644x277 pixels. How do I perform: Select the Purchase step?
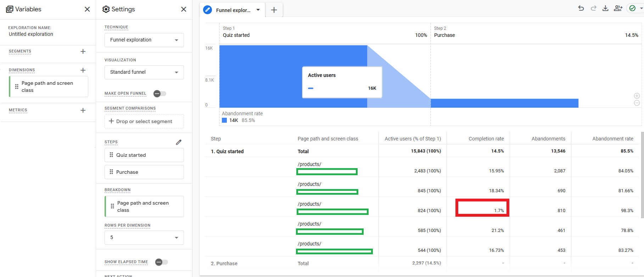tap(144, 172)
